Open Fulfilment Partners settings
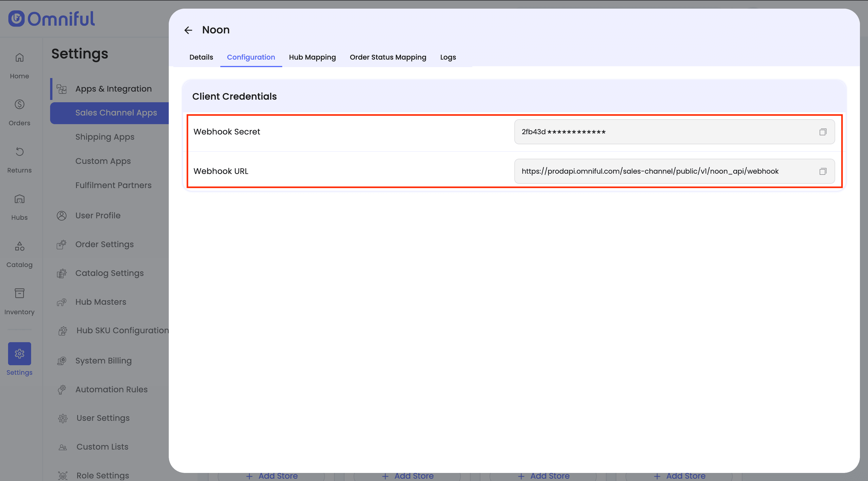The image size is (868, 481). point(113,185)
